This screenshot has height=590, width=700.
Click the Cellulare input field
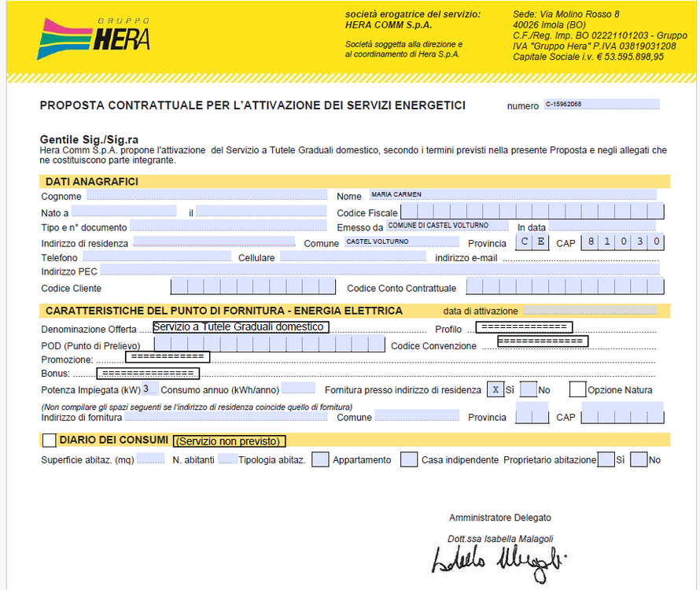pyautogui.click(x=353, y=256)
